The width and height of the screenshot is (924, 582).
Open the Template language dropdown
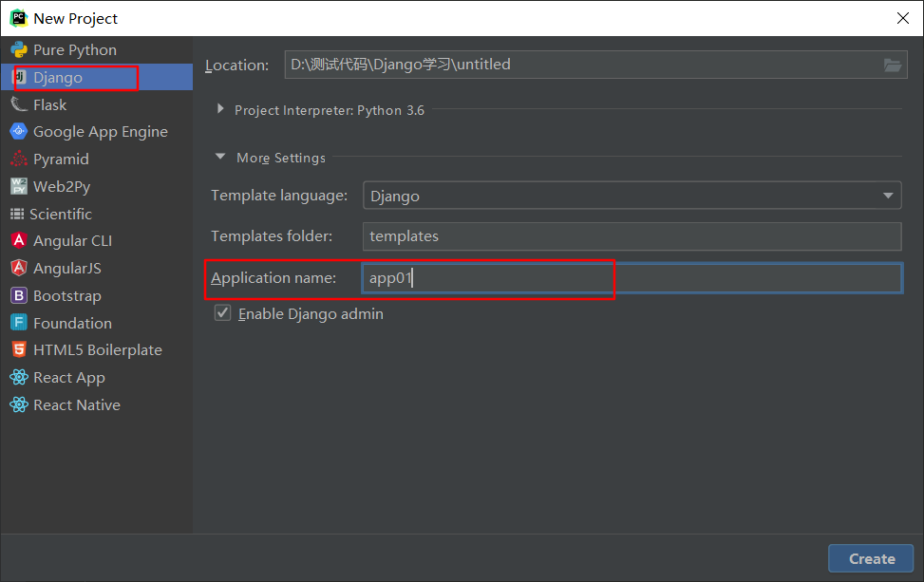click(632, 196)
